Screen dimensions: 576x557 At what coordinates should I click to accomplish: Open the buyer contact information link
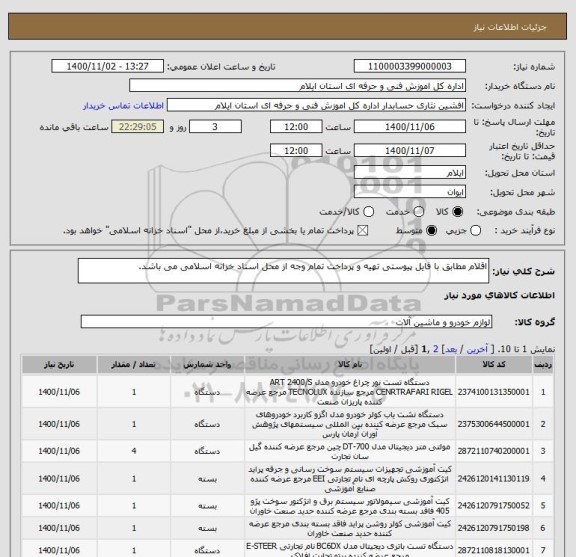[123, 106]
